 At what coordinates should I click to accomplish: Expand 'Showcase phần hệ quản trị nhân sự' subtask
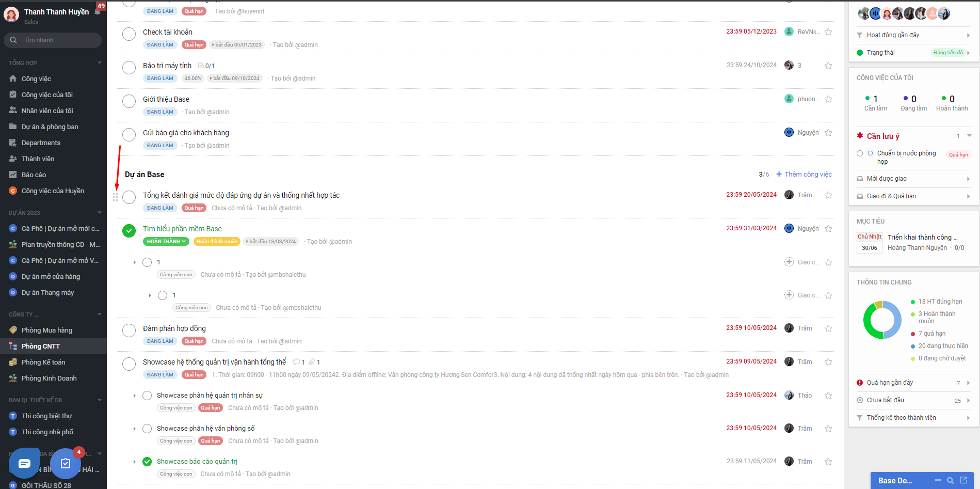coord(135,396)
